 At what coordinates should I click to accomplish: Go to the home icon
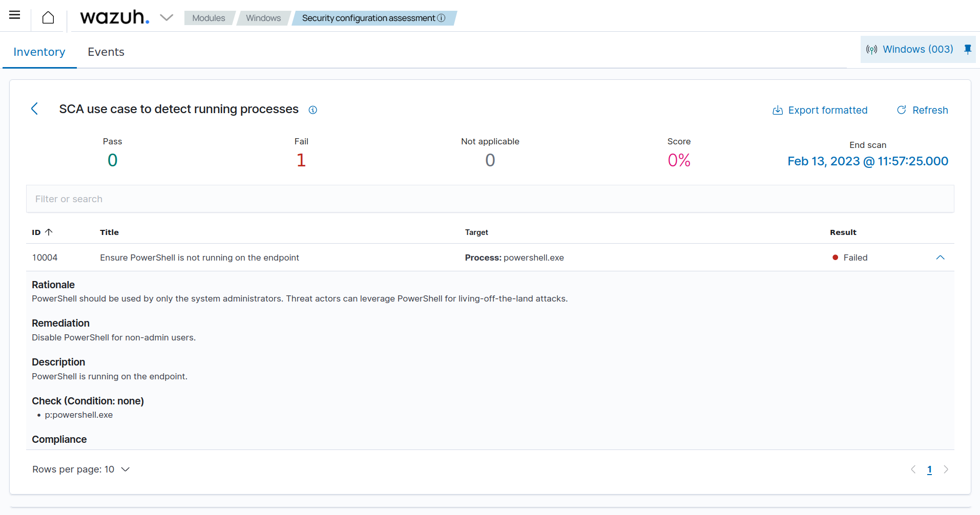click(48, 17)
